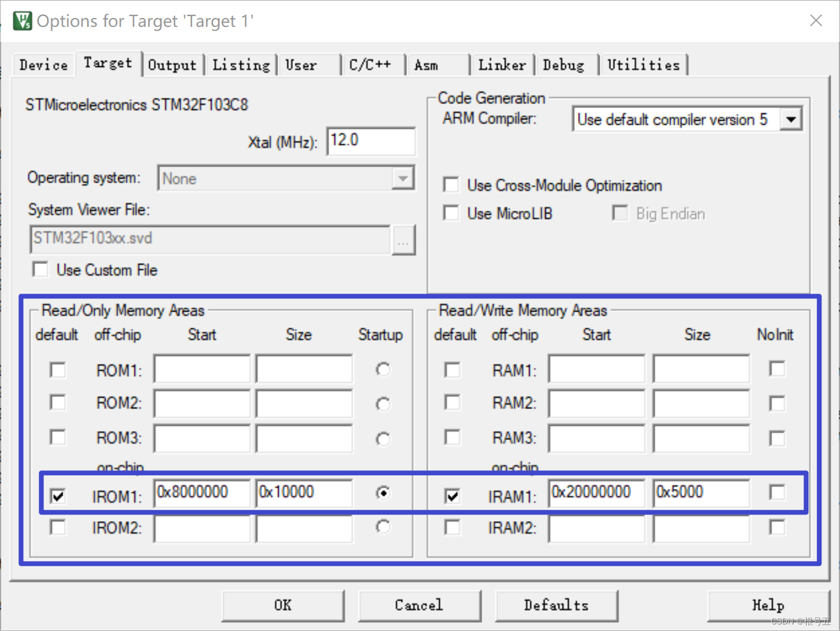Enable Use Cross-Module Optimization
The image size is (840, 631).
pos(451,185)
